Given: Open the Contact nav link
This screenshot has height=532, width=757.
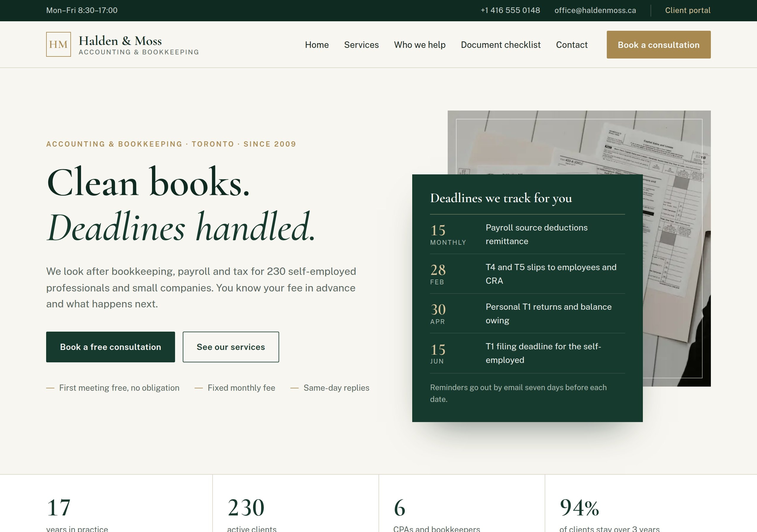Looking at the screenshot, I should point(572,45).
